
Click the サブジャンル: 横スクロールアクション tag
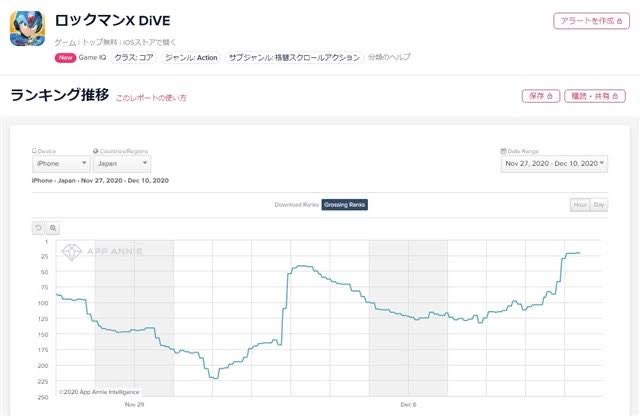click(x=294, y=58)
